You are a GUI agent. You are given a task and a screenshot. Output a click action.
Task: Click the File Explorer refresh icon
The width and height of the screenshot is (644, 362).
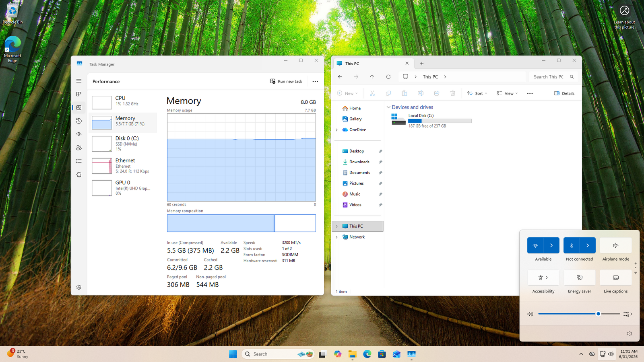[388, 77]
